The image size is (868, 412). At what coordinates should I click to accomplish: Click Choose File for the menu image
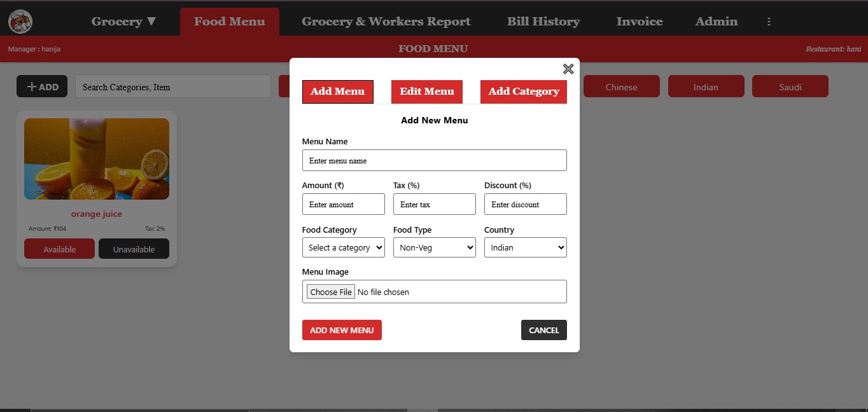(330, 291)
